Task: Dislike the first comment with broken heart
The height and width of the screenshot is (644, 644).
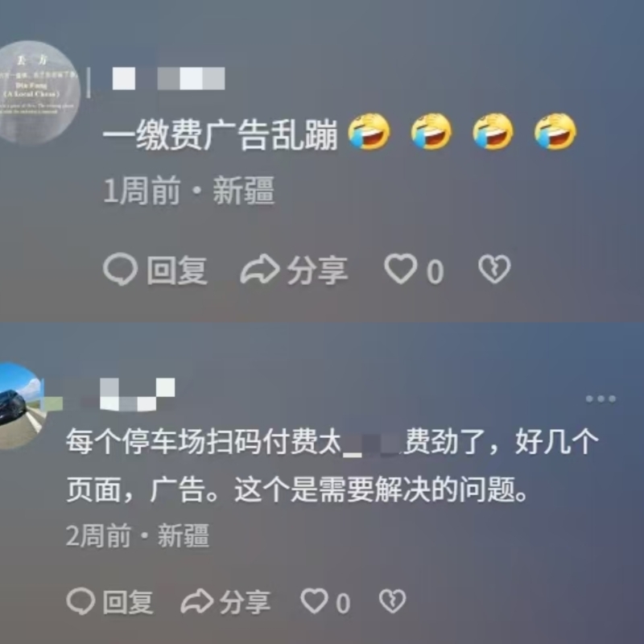Action: [494, 269]
